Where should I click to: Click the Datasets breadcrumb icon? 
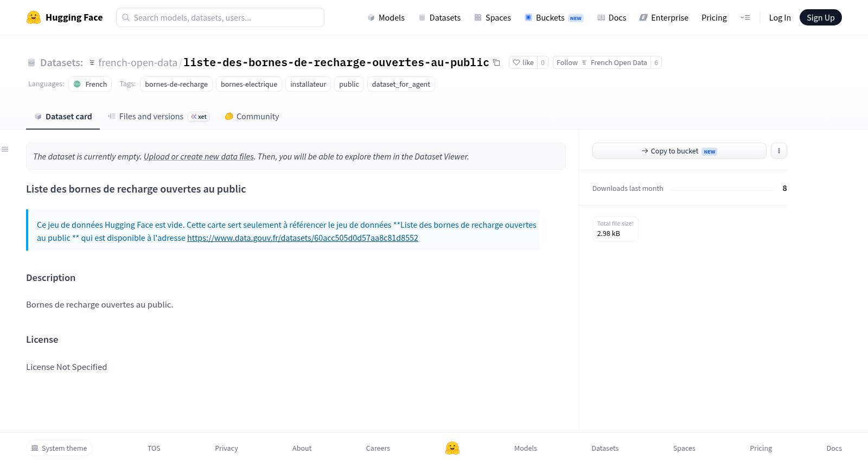pyautogui.click(x=31, y=62)
